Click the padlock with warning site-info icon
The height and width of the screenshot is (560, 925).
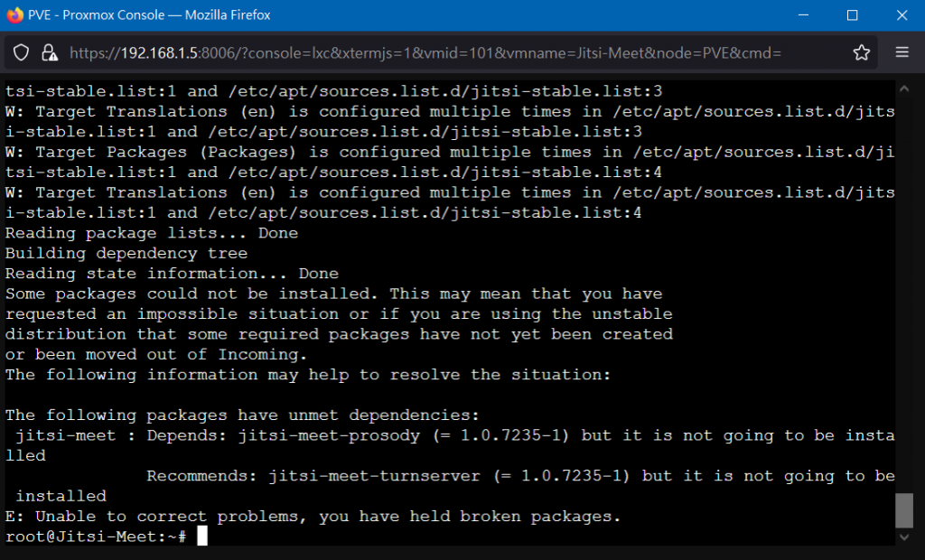tap(50, 53)
